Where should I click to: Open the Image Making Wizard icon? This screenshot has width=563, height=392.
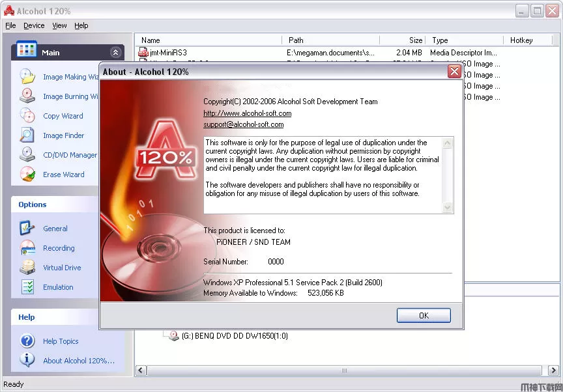(27, 76)
